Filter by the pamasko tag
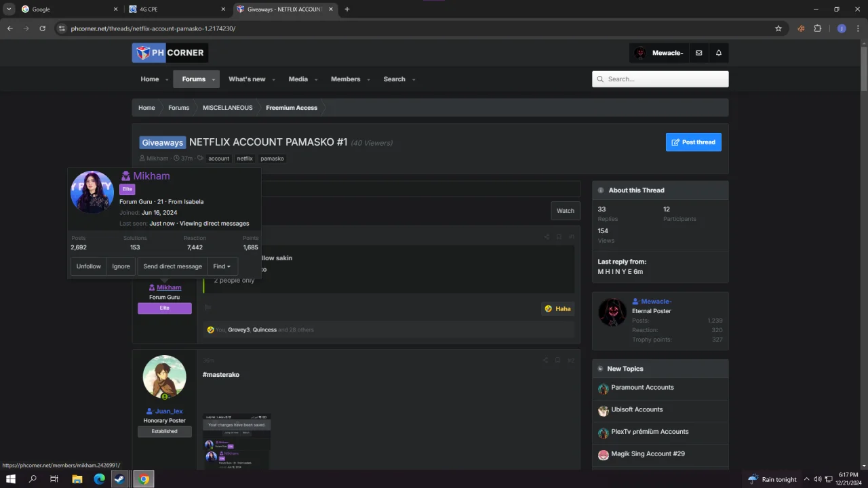Screen dimensions: 868x488 (x=272, y=159)
